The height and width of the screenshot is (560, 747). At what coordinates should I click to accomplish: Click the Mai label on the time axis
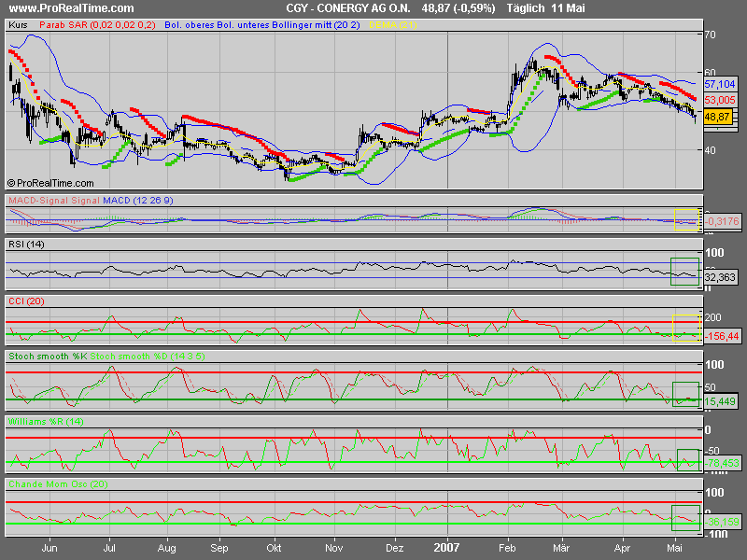tap(675, 549)
